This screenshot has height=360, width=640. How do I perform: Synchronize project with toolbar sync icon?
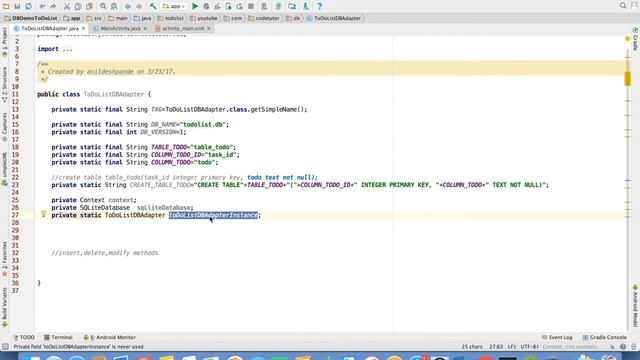pyautogui.click(x=29, y=6)
